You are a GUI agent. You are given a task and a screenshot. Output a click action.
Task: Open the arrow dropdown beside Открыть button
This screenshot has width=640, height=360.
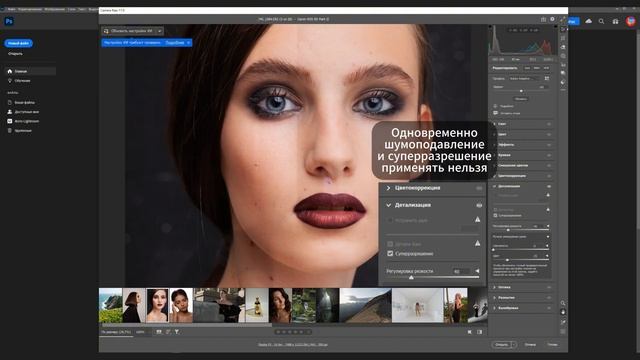point(513,344)
